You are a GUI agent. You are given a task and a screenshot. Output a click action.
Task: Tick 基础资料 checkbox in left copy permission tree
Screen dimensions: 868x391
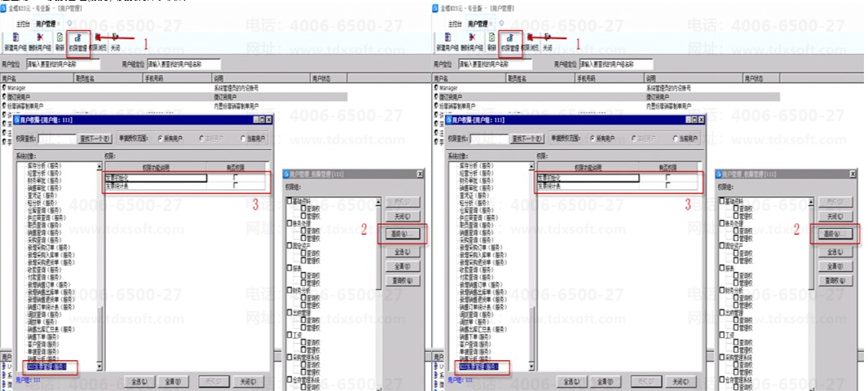[x=289, y=200]
